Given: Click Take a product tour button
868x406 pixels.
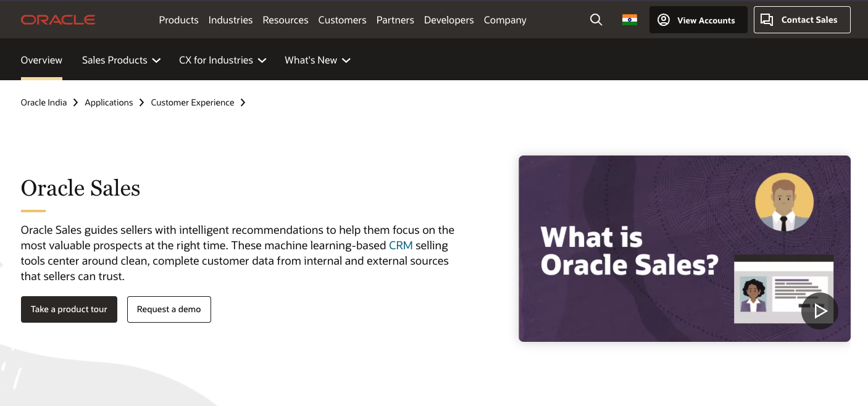Looking at the screenshot, I should [69, 309].
